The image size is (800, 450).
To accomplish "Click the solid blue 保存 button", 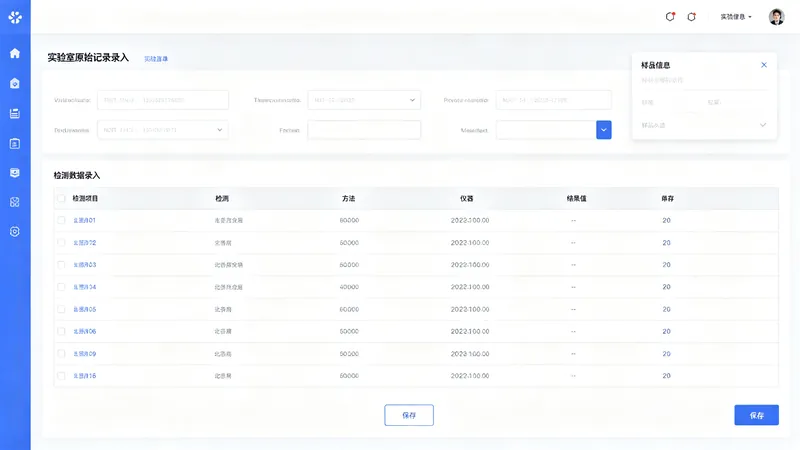I will pos(756,415).
